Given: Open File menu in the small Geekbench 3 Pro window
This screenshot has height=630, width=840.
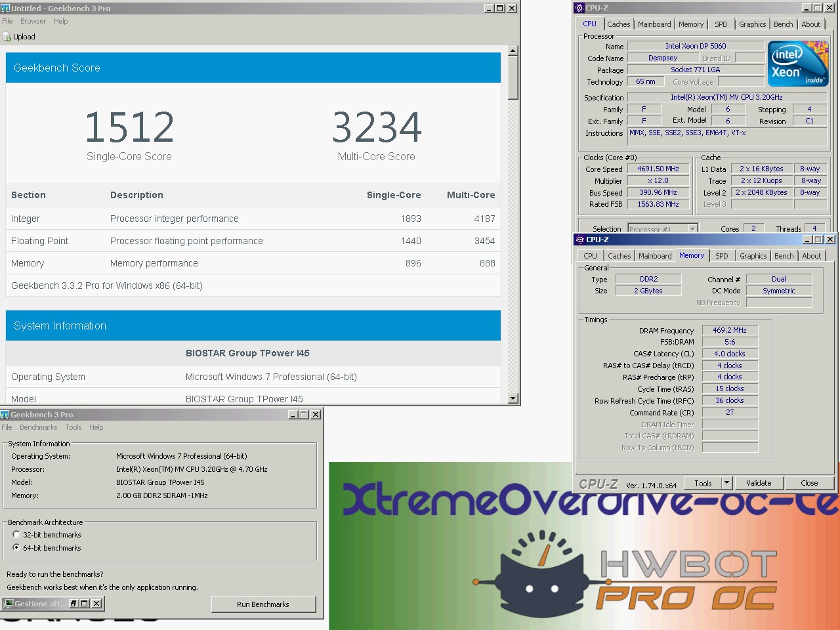Looking at the screenshot, I should pyautogui.click(x=7, y=427).
